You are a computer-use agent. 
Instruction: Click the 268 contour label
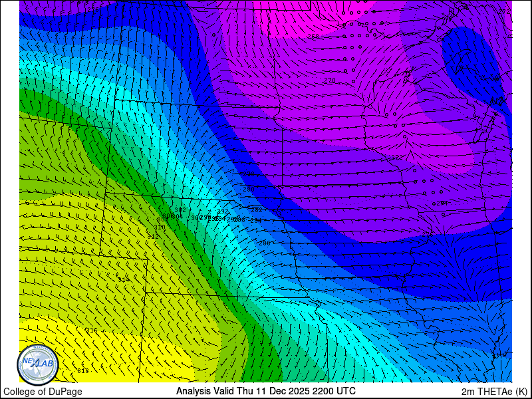[x=313, y=37]
